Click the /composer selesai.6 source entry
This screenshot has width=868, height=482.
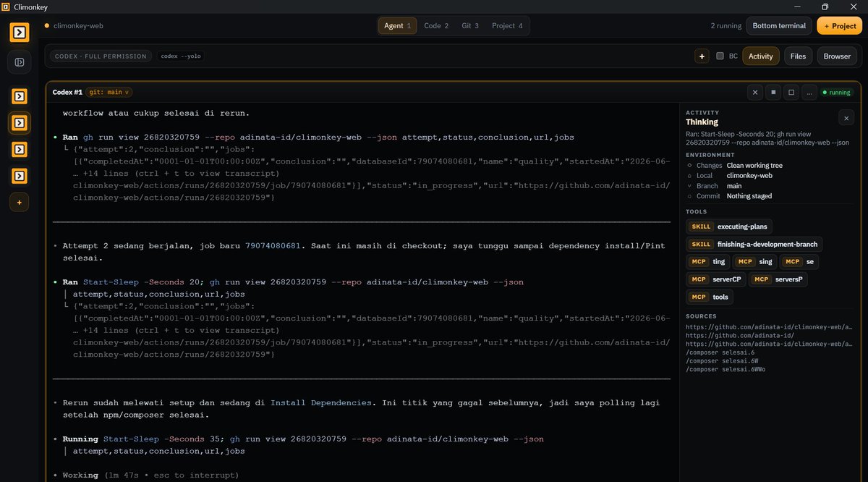[x=720, y=352]
